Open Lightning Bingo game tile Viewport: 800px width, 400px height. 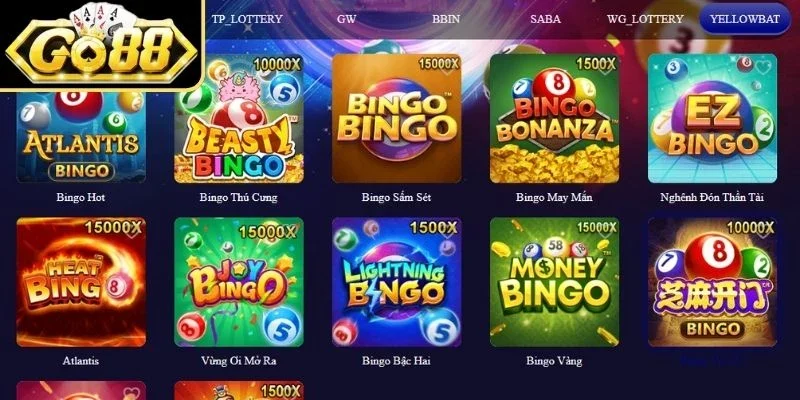pos(396,282)
